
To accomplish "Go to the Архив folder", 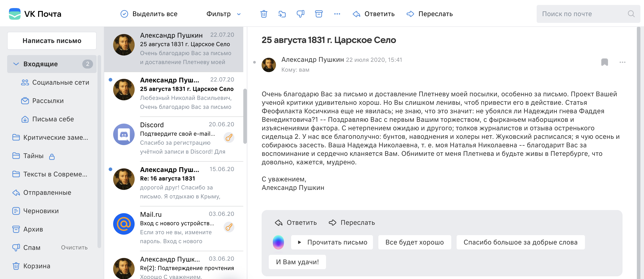I will coord(28,229).
